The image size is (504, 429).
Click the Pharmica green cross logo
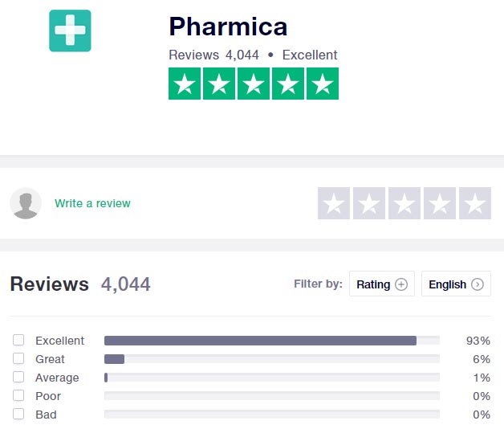(x=70, y=31)
